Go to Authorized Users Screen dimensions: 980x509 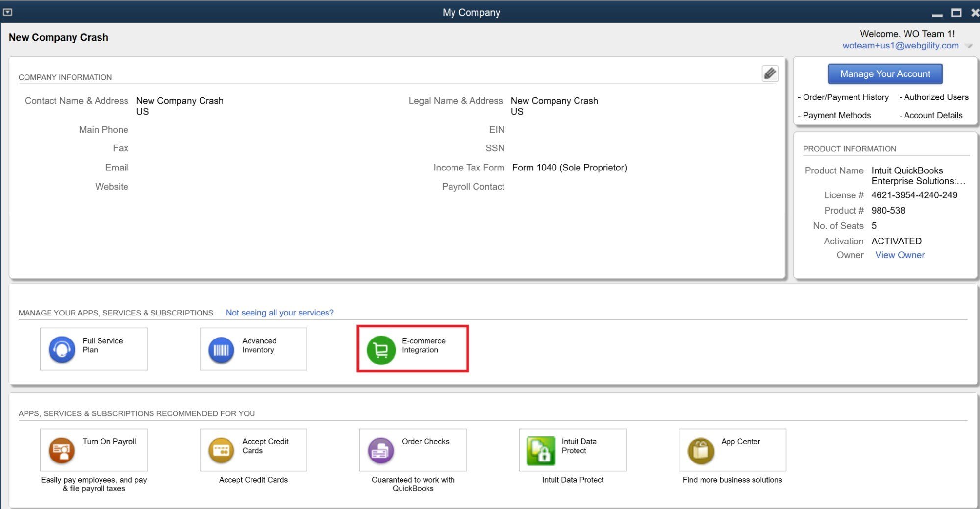pyautogui.click(x=936, y=97)
